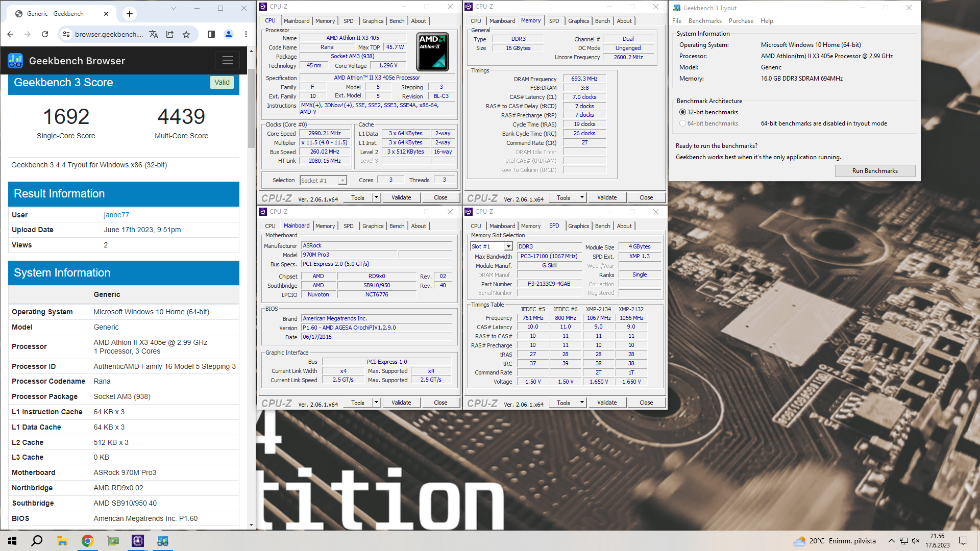The width and height of the screenshot is (980, 551).
Task: Click the Geekbench Browser logo
Action: click(x=15, y=61)
